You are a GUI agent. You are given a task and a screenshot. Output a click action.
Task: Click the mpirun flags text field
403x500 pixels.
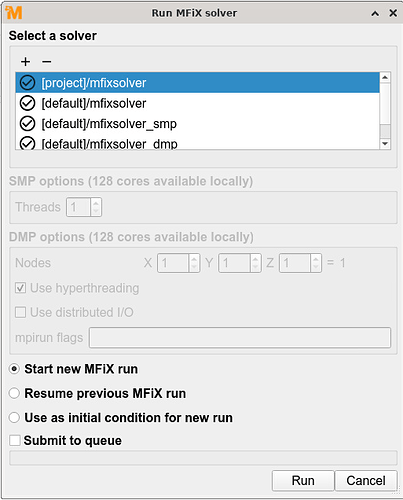tap(240, 338)
